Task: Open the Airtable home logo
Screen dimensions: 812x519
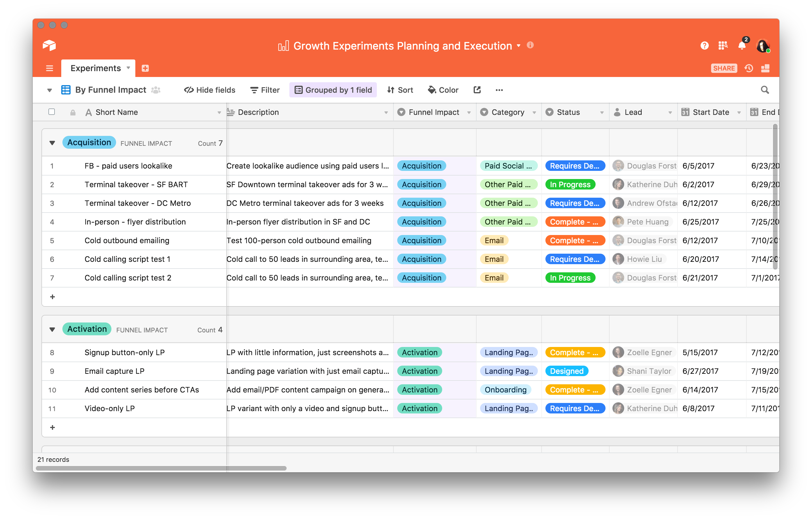Action: [x=49, y=45]
